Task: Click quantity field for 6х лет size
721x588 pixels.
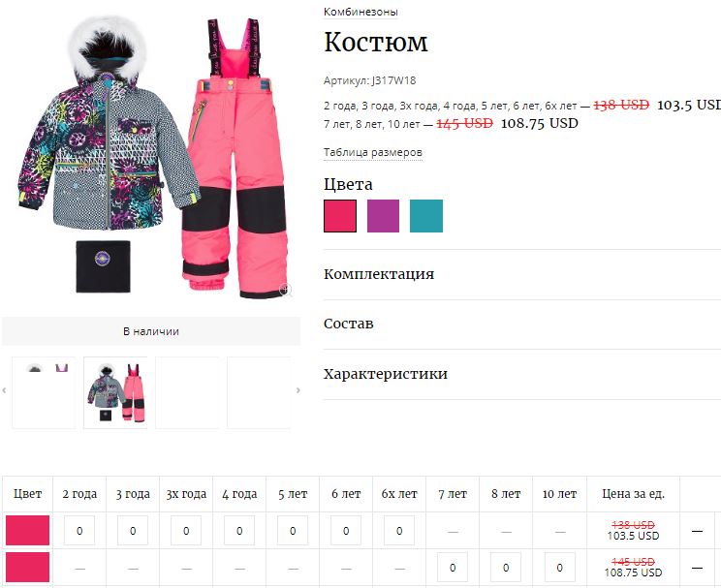Action: pyautogui.click(x=399, y=531)
